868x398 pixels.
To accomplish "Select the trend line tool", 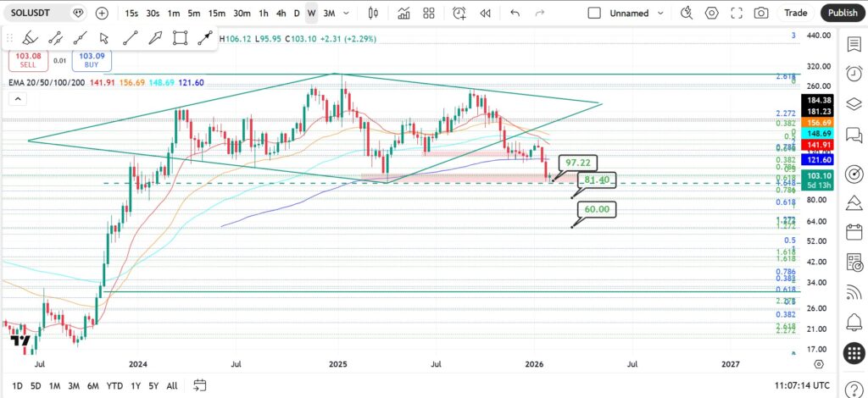I will pos(130,37).
